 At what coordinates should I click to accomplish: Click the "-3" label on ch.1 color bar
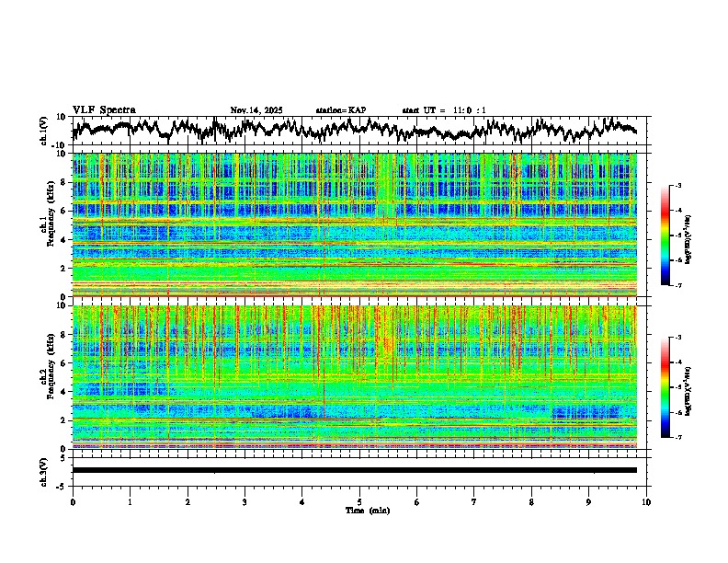click(x=677, y=186)
